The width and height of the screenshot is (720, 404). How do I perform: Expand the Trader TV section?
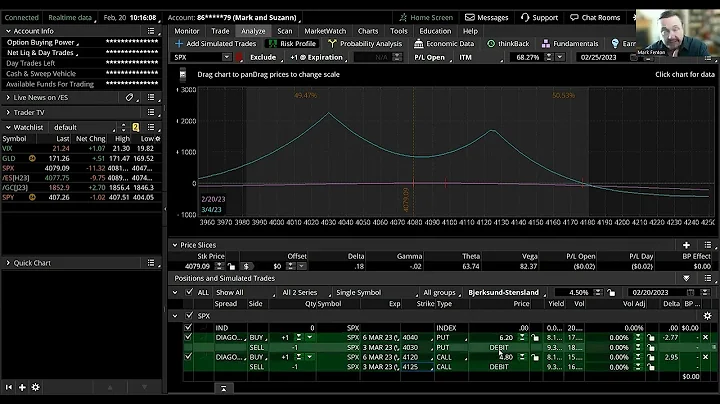coord(8,112)
